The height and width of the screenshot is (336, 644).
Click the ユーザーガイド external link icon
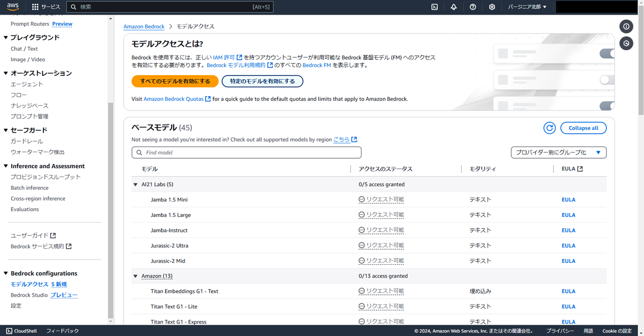pos(53,235)
